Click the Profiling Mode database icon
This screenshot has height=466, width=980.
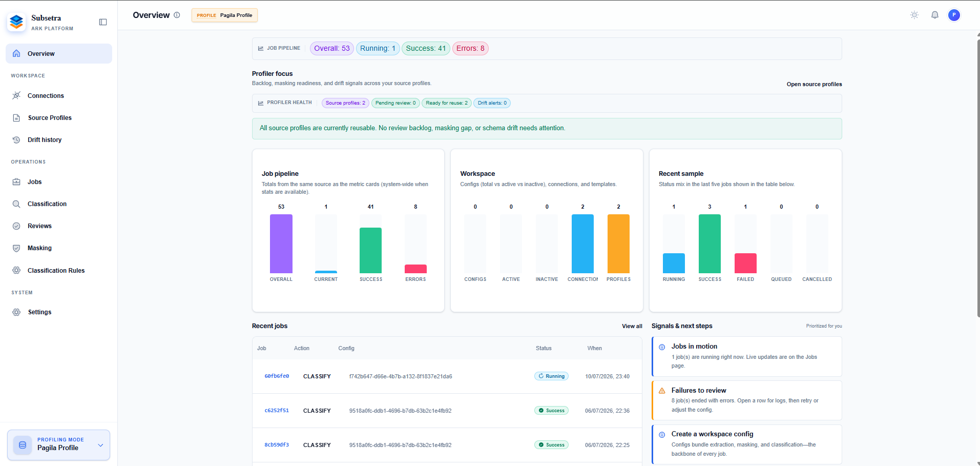tap(23, 445)
